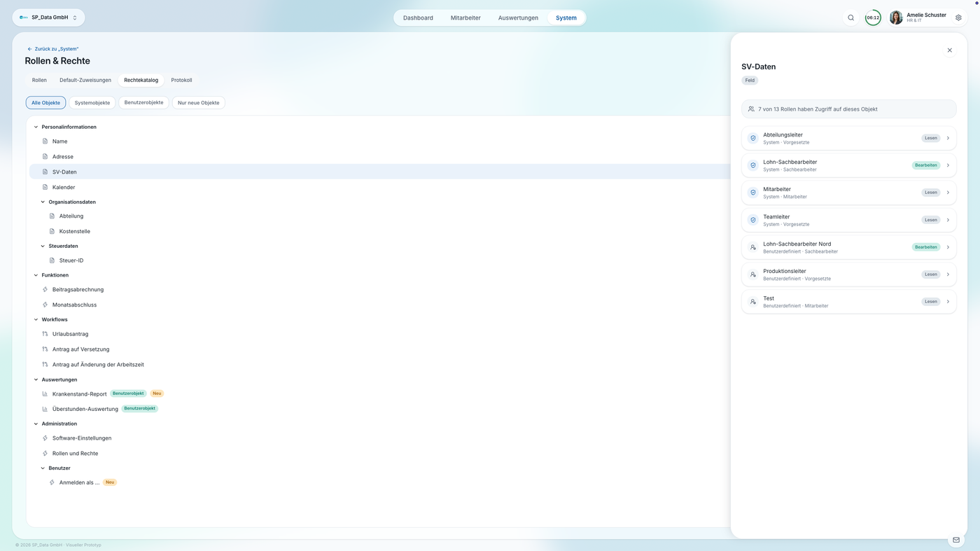Select Antrag auf Versetzung row

379,349
